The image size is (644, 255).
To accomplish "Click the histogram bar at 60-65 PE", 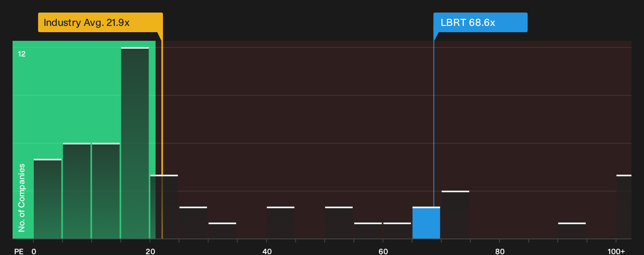I will (x=397, y=231).
